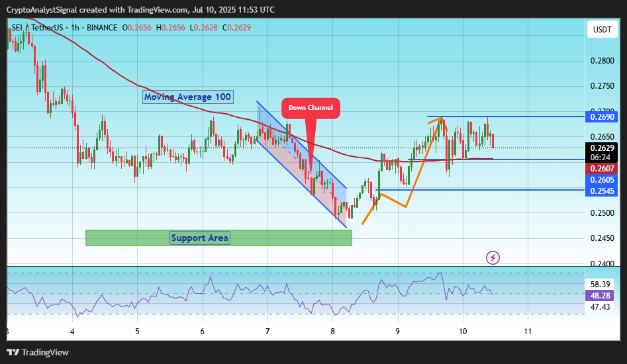
Task: Click the green Support Area box
Action: coord(218,238)
